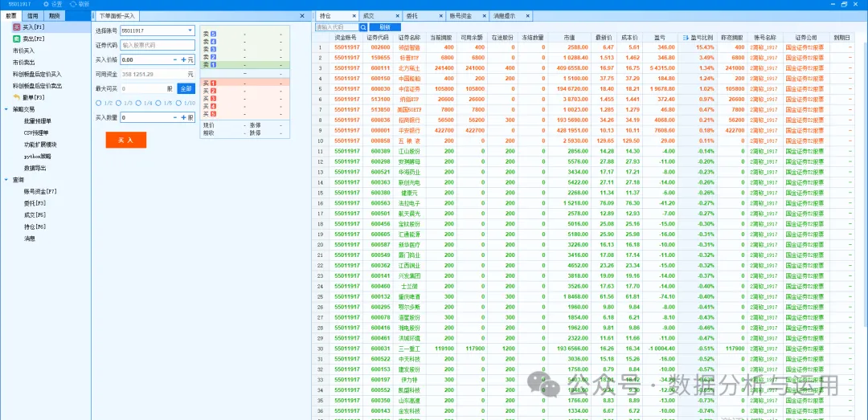
Task: Choose the 1/3 position radio button
Action: [x=118, y=103]
